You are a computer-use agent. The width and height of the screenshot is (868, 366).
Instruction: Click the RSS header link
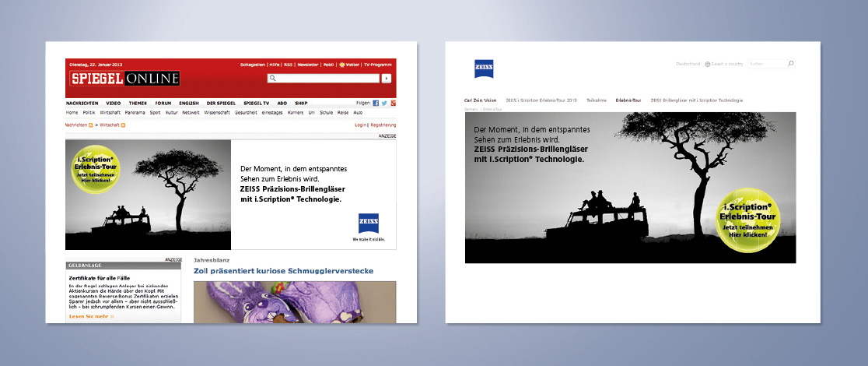pos(288,65)
